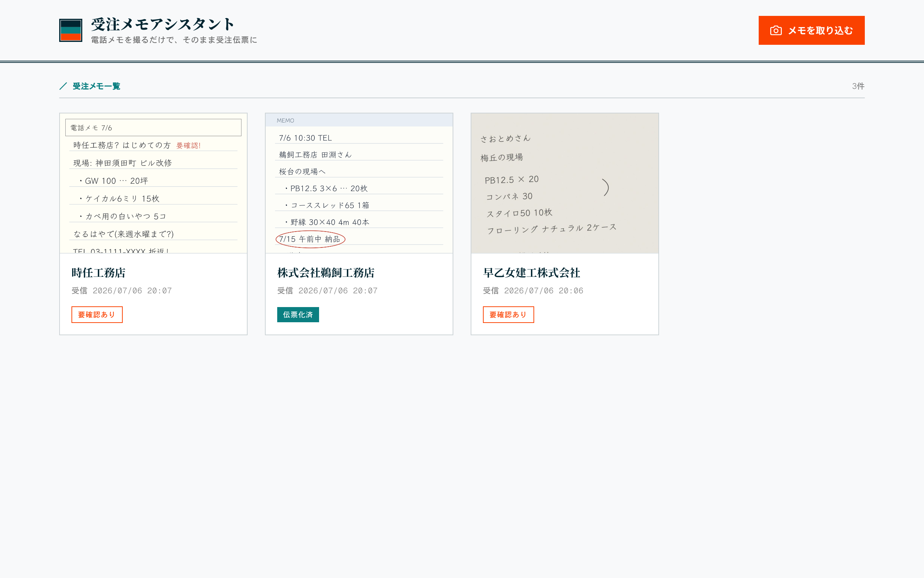924x578 pixels.
Task: Click the app logo icon in the header
Action: (71, 30)
